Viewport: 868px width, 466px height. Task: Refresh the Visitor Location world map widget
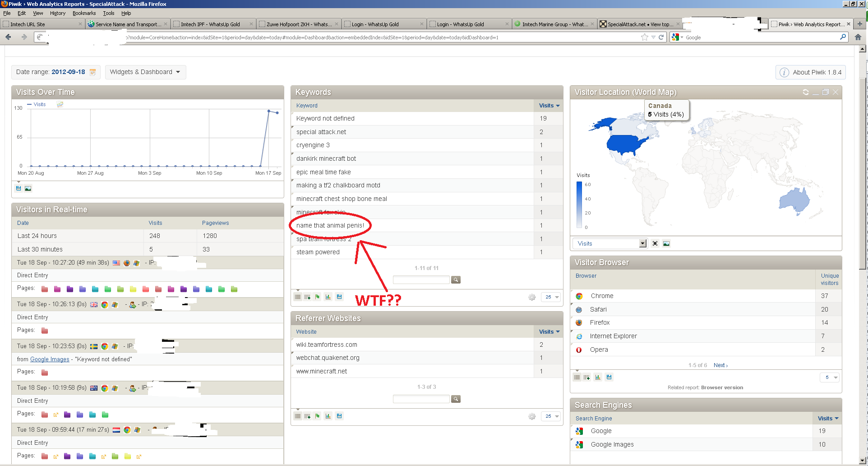point(805,92)
